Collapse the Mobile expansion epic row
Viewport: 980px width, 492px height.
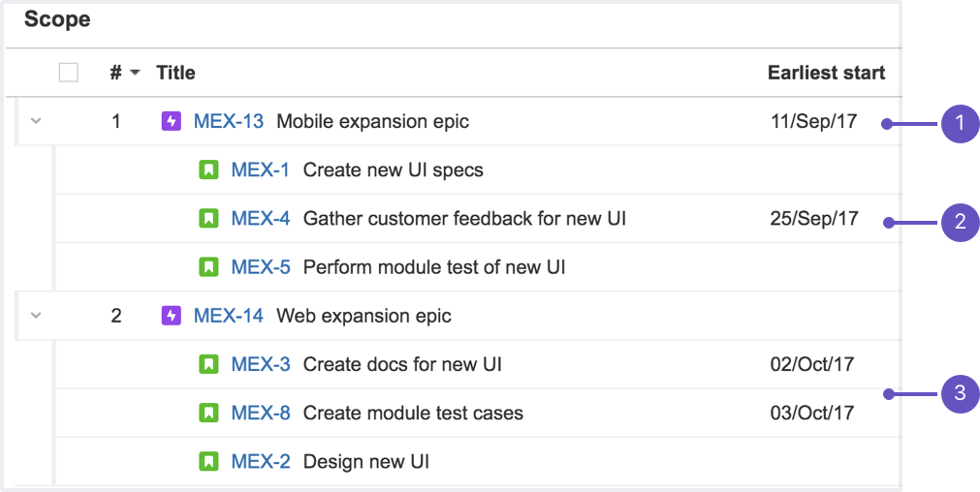[36, 121]
